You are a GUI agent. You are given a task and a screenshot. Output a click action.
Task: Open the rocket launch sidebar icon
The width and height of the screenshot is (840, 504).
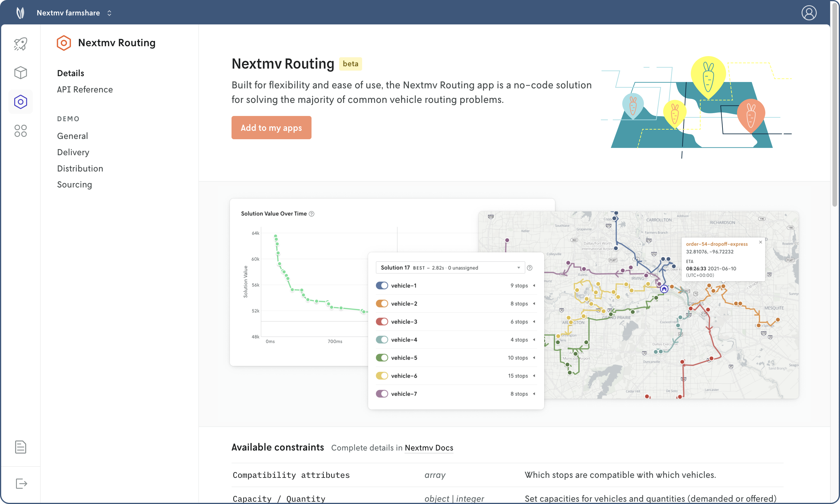pos(20,44)
